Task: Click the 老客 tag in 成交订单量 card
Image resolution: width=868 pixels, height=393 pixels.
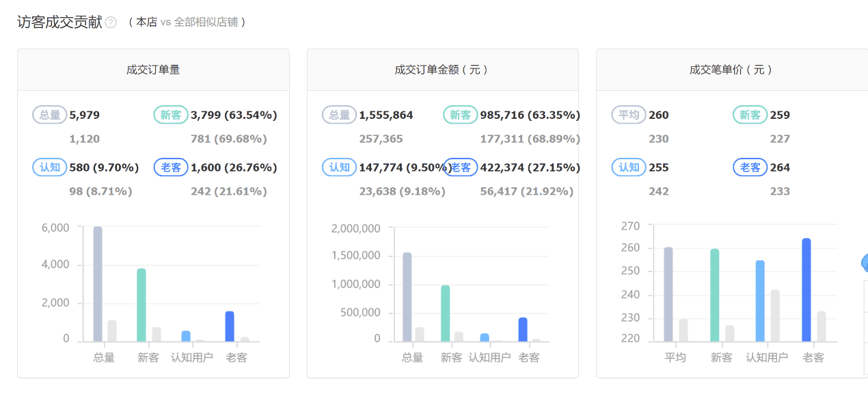Action: [171, 167]
